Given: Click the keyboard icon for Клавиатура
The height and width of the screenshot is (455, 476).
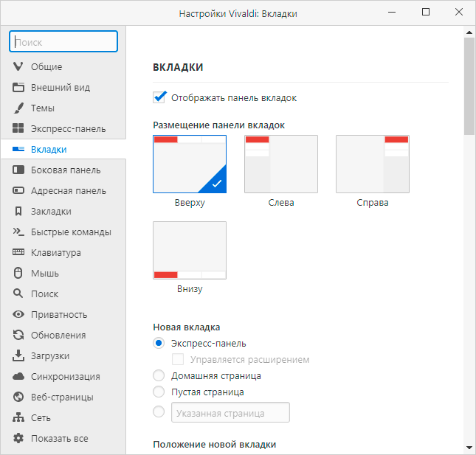Looking at the screenshot, I should click(18, 251).
